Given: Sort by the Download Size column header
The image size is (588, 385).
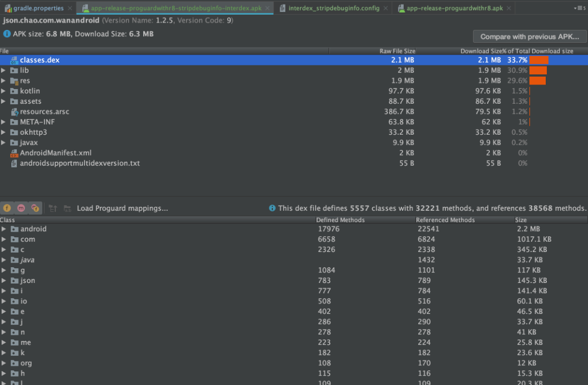Looking at the screenshot, I should [459, 51].
